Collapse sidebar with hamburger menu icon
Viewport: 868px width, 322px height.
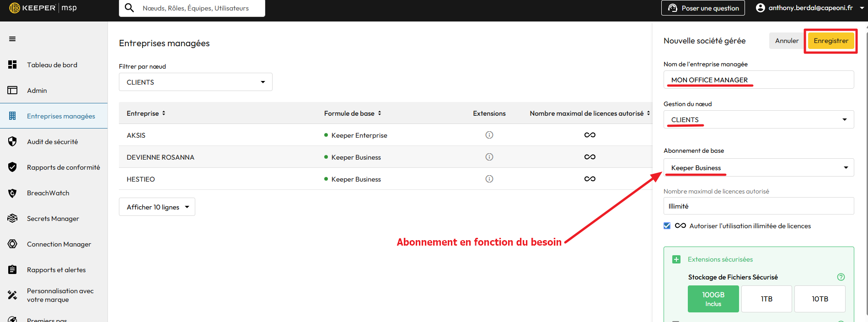pos(12,39)
